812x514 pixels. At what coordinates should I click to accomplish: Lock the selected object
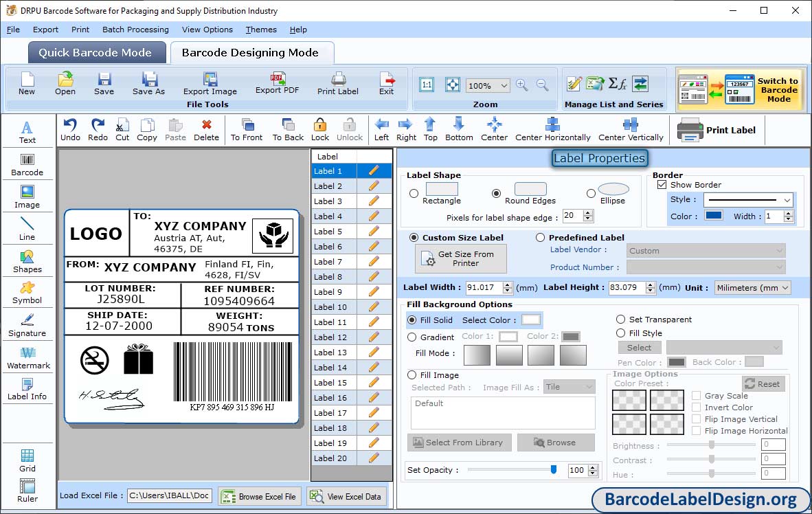pyautogui.click(x=320, y=130)
